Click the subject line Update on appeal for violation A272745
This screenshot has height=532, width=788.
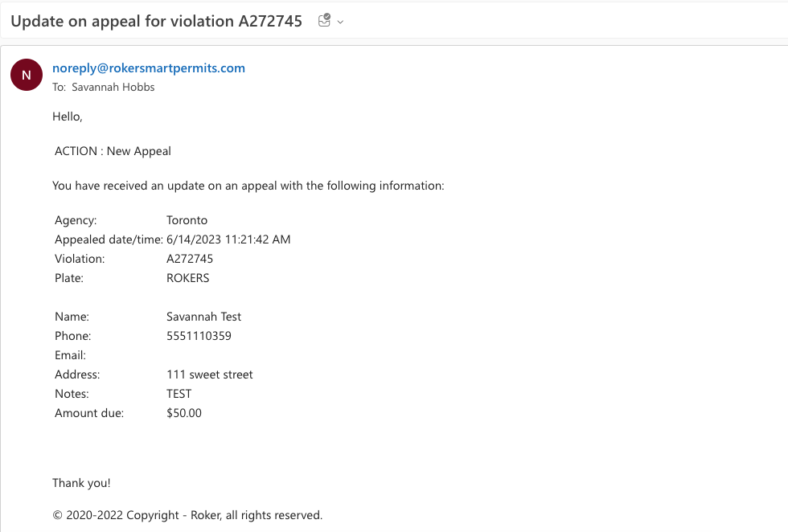click(x=156, y=21)
